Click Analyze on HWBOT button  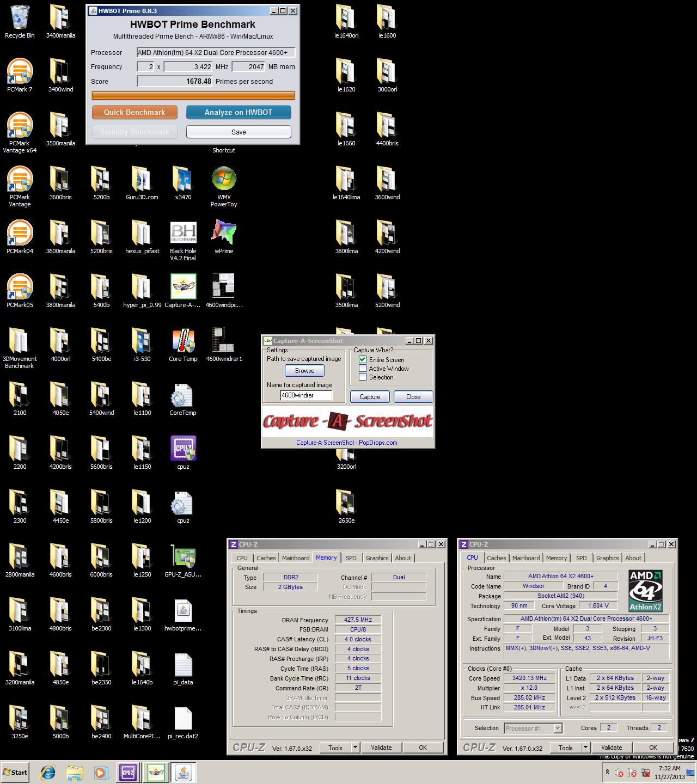pyautogui.click(x=239, y=112)
